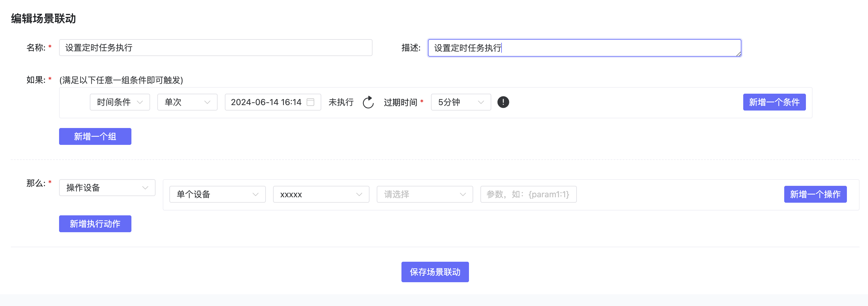Open the 操作设备 action type dropdown
Viewport: 868px width, 306px height.
pos(107,188)
